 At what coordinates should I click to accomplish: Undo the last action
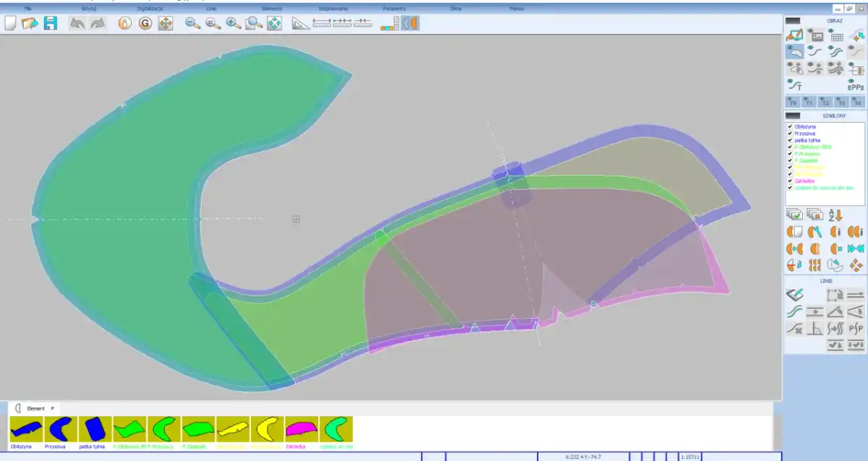click(77, 24)
